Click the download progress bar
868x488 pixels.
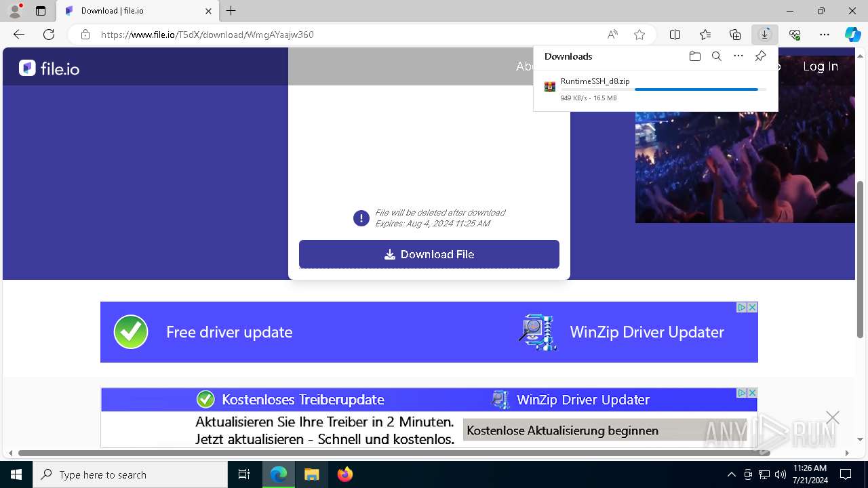(x=664, y=89)
